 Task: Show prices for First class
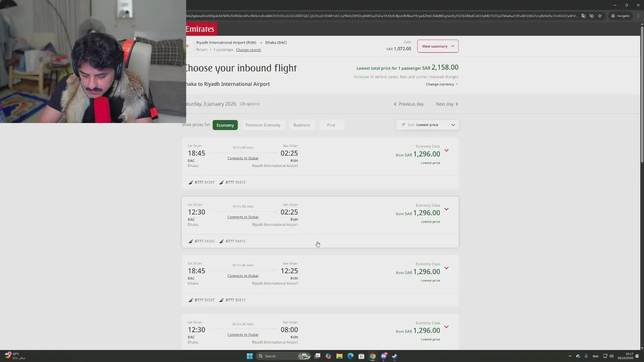(331, 125)
